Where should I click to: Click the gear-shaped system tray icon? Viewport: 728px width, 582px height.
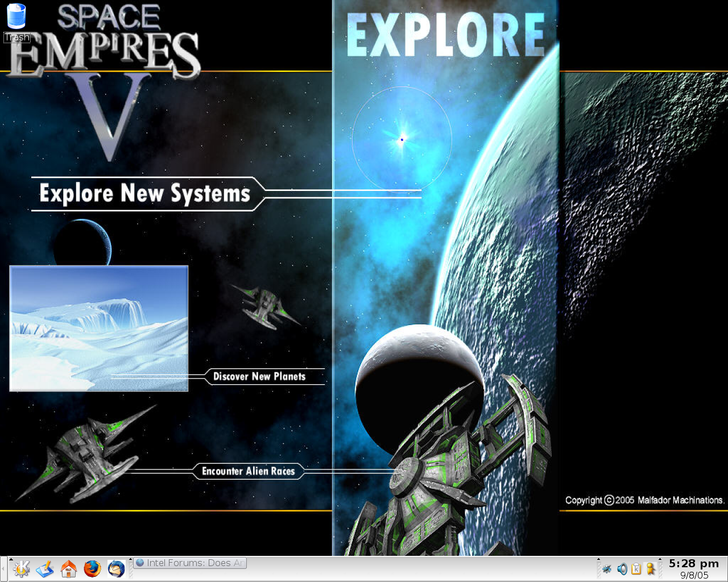[x=607, y=569]
